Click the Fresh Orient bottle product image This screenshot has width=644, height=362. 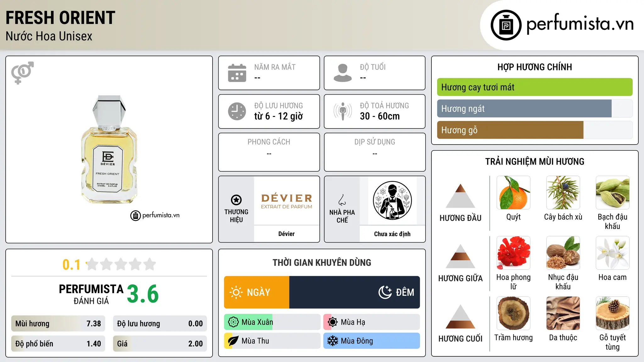pyautogui.click(x=109, y=149)
